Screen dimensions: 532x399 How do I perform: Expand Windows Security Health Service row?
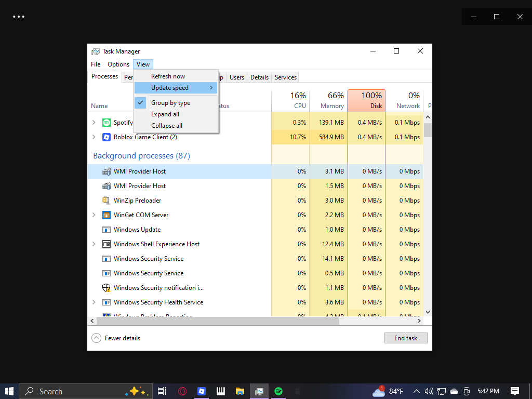[94, 302]
